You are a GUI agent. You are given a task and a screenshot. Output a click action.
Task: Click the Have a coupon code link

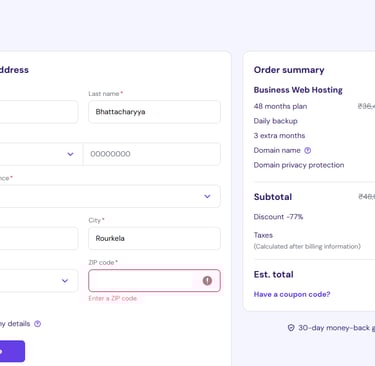(292, 294)
